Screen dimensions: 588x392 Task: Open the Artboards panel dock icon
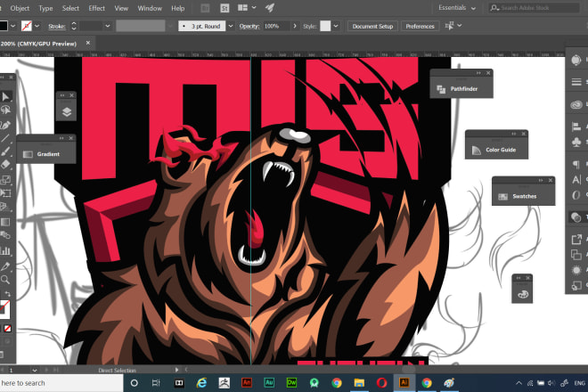[x=576, y=255]
